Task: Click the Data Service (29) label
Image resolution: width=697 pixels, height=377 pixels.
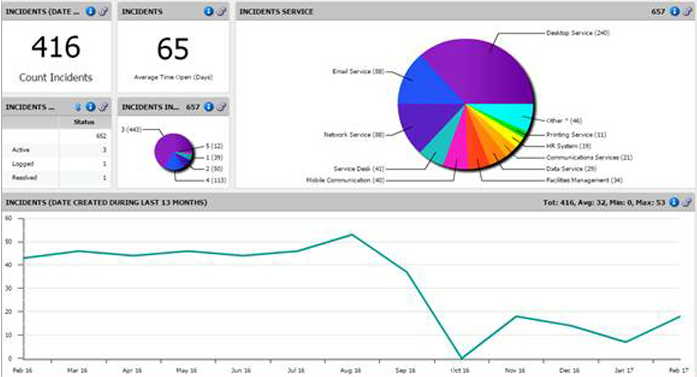Action: pos(571,169)
